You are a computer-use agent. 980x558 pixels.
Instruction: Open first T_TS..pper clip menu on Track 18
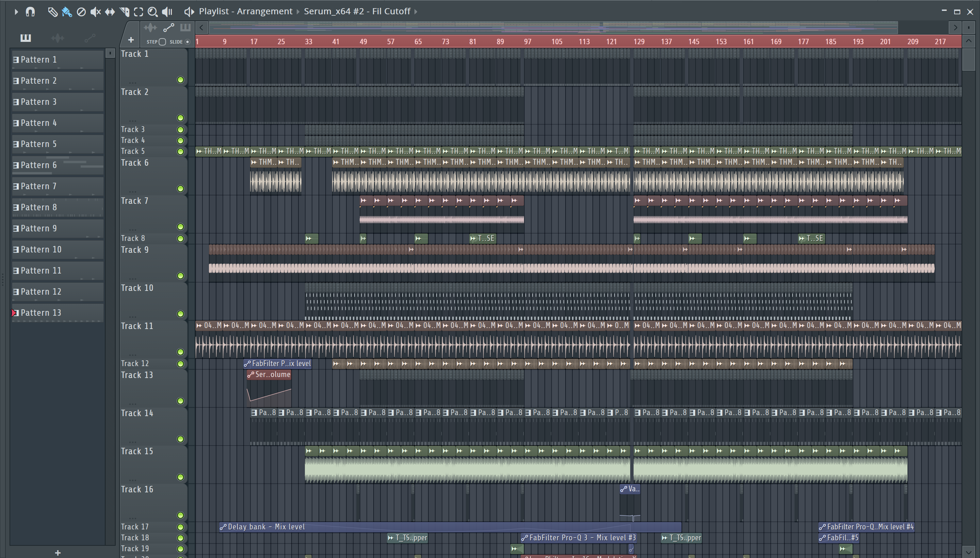(x=391, y=538)
